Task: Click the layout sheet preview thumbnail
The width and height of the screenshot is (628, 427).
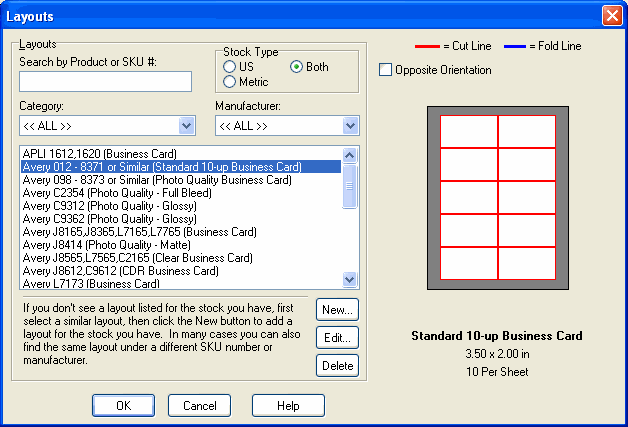Action: point(498,198)
